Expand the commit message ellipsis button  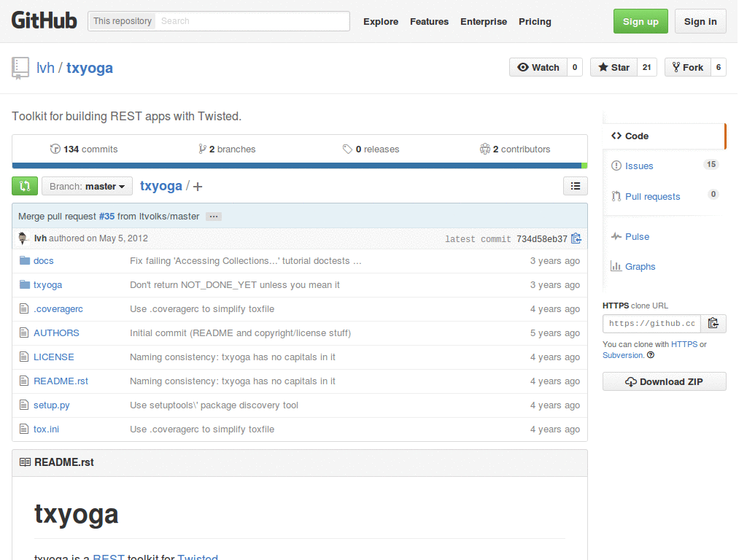pyautogui.click(x=214, y=217)
